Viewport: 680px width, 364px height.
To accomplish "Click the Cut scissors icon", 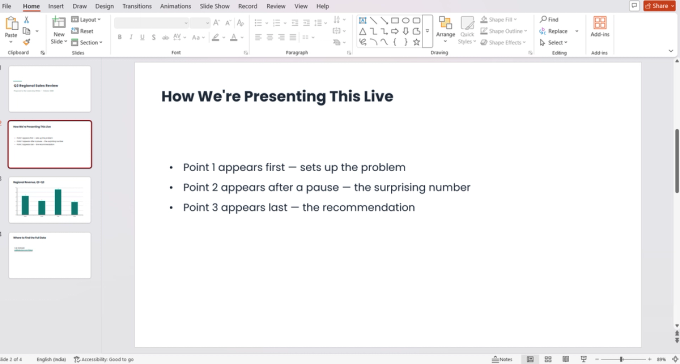I will (x=26, y=20).
